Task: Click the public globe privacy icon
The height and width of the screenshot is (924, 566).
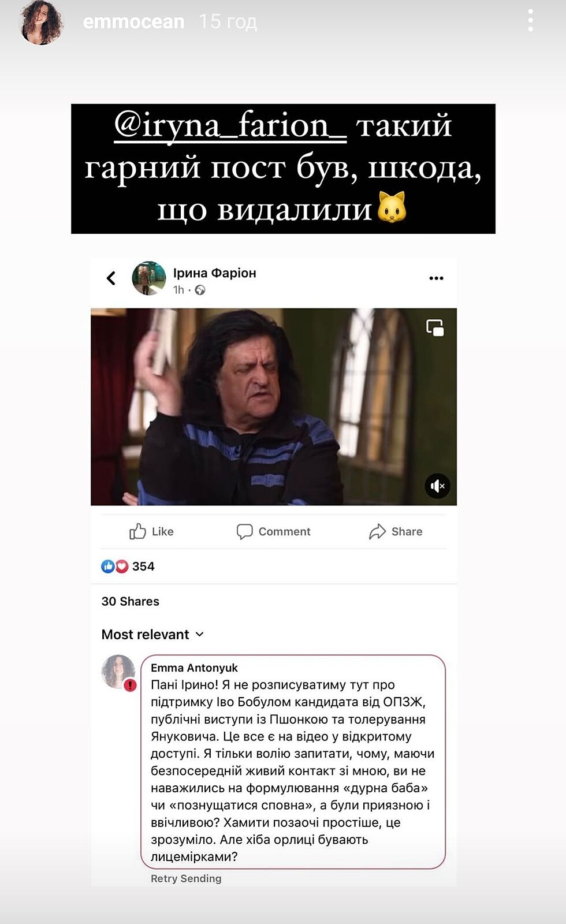Action: pyautogui.click(x=200, y=290)
